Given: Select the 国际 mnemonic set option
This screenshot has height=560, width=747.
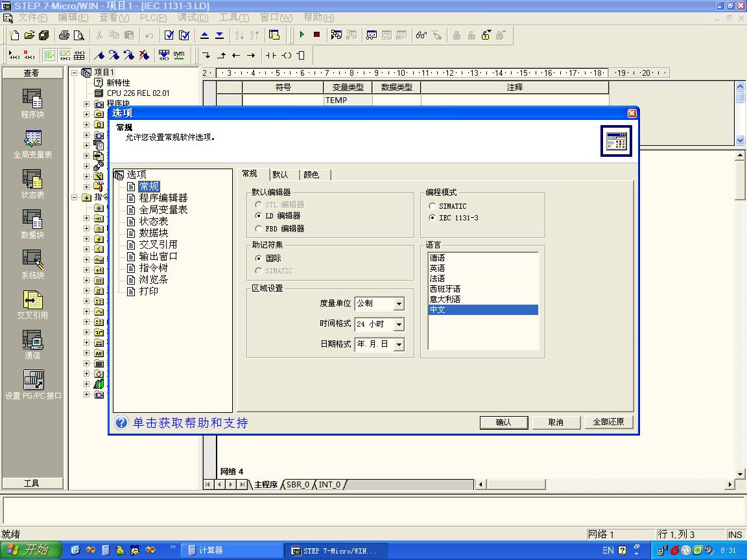Looking at the screenshot, I should click(259, 259).
